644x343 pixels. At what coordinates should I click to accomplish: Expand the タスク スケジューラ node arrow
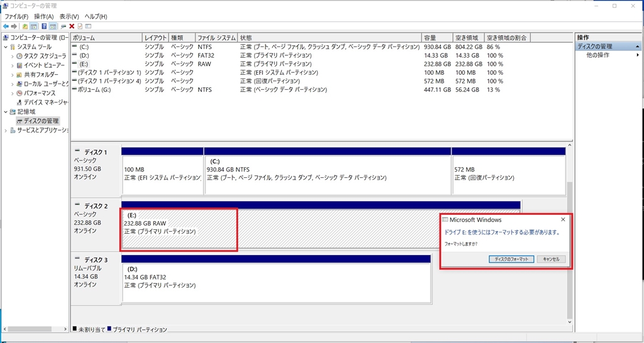point(13,56)
